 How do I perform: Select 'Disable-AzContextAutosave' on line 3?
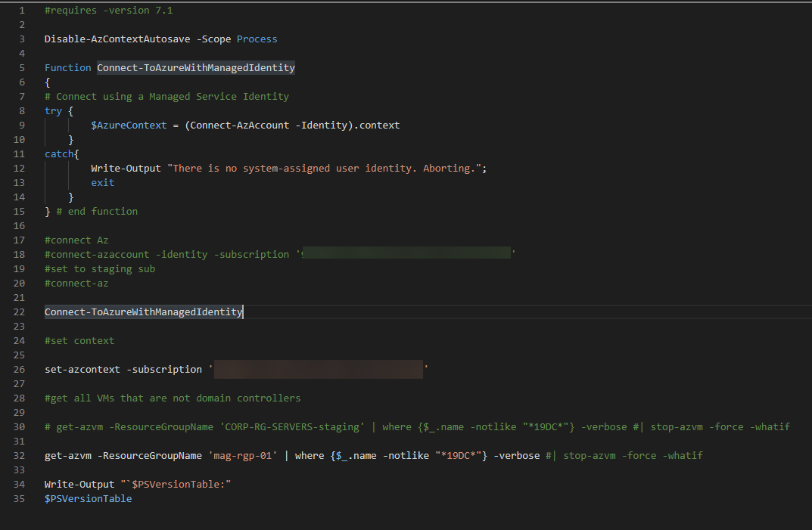point(117,39)
